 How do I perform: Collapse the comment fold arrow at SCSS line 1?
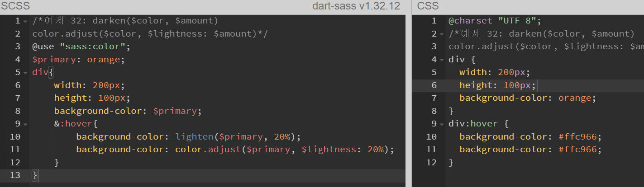point(25,21)
